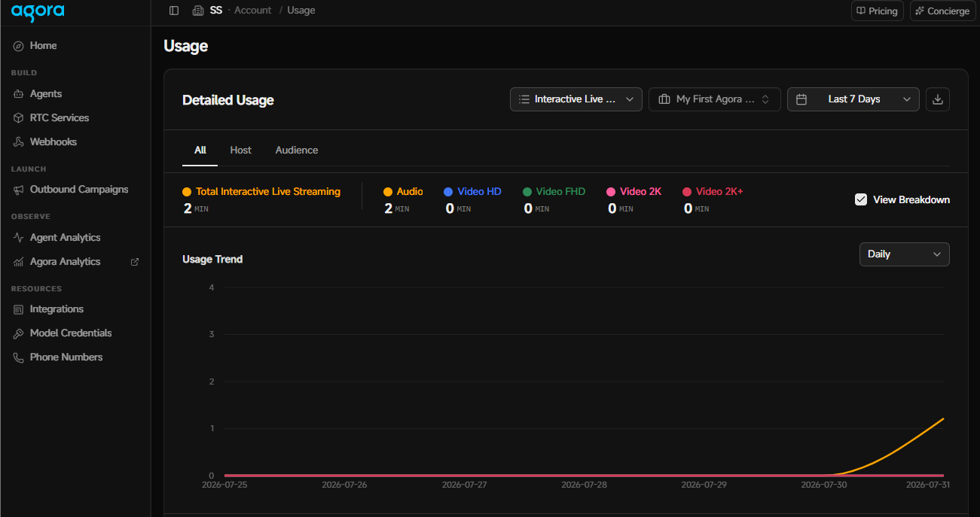The width and height of the screenshot is (980, 517).
Task: Click the book icon on Pricing button
Action: pyautogui.click(x=861, y=11)
